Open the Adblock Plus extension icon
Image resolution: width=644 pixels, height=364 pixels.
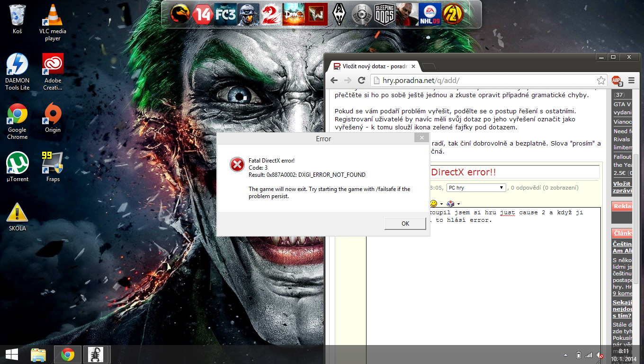(616, 81)
